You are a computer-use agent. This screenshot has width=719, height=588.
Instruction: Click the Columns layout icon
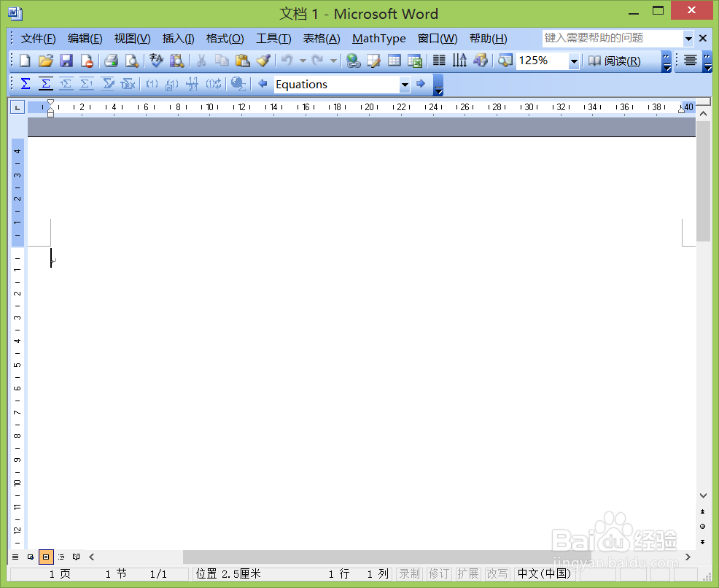439,61
